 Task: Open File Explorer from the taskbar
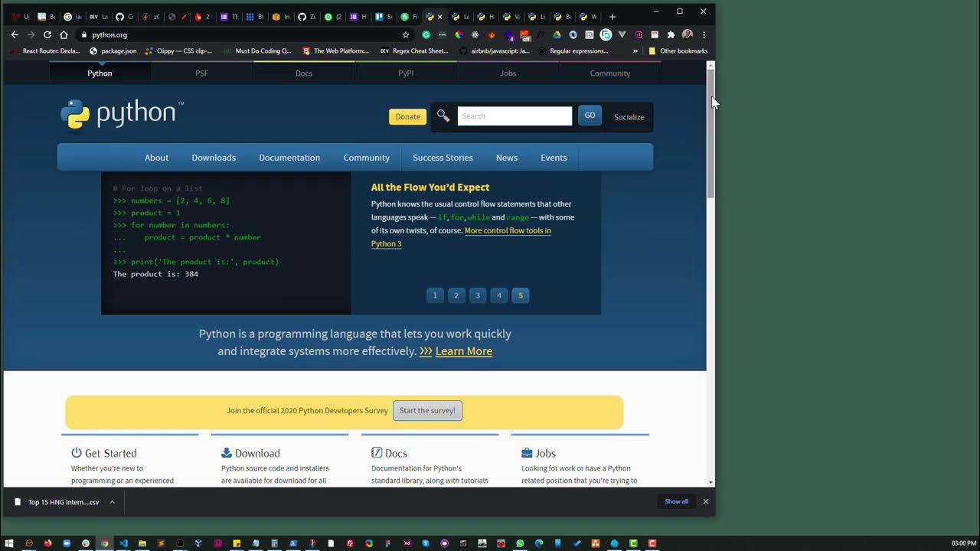pos(142,543)
